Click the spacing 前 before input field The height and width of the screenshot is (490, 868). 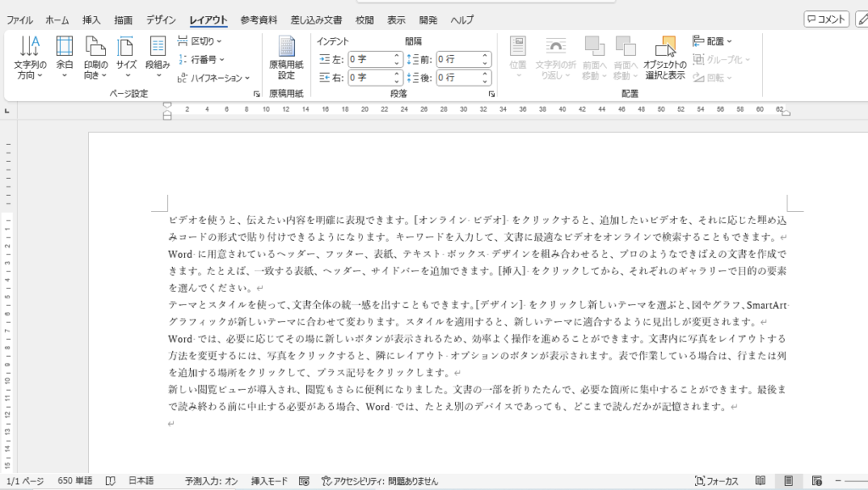point(459,59)
